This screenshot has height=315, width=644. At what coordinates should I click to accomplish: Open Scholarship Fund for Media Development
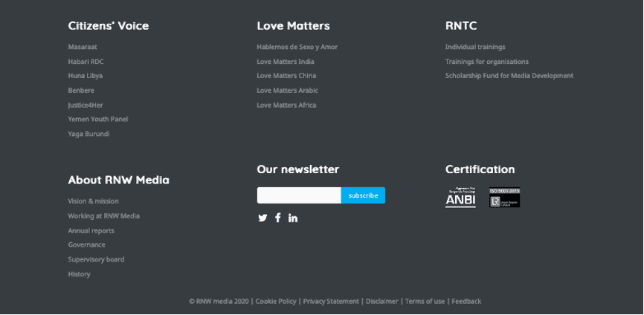click(509, 76)
